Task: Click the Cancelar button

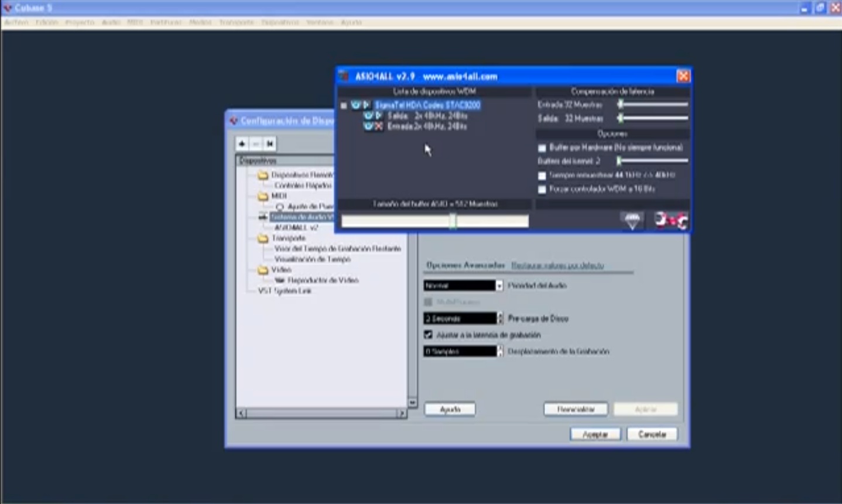Action: click(x=652, y=434)
